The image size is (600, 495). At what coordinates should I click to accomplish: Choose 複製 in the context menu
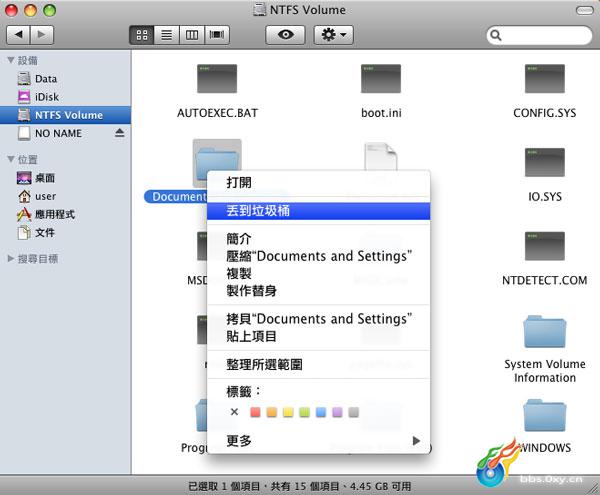[x=318, y=274]
